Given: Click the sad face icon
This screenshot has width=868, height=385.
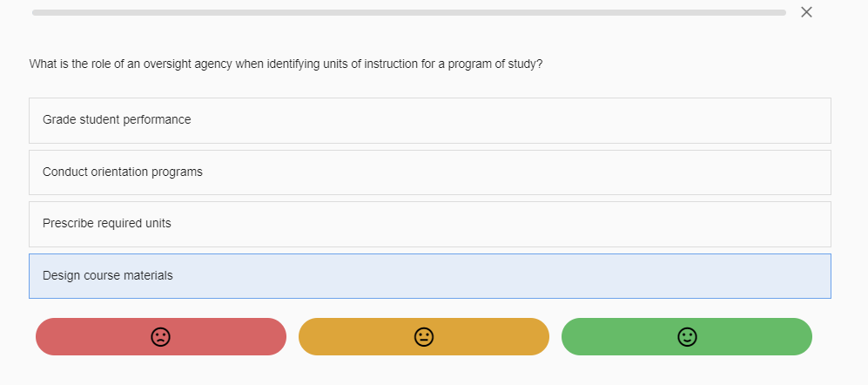Looking at the screenshot, I should pos(160,336).
